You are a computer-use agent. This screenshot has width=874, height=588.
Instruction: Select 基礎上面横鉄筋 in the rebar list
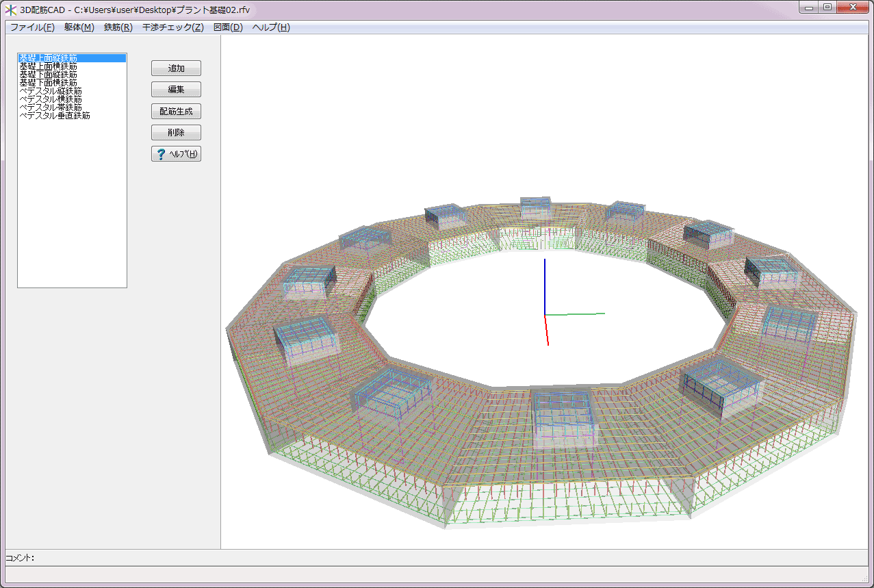[x=48, y=66]
